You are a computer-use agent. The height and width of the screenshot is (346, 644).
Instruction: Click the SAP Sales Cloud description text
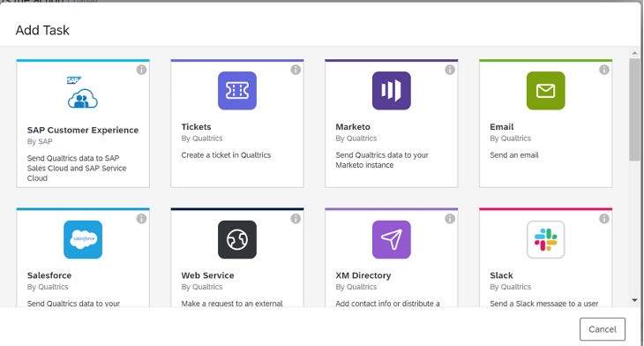77,168
